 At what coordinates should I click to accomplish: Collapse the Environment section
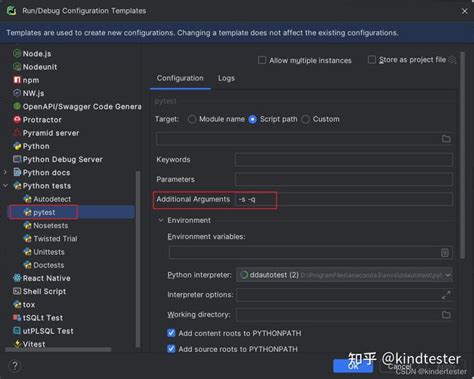coord(161,220)
